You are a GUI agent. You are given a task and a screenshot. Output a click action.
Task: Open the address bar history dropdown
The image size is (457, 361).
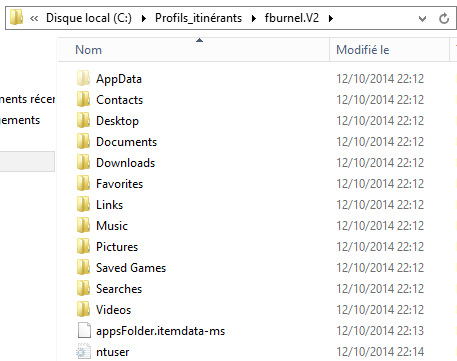point(422,18)
